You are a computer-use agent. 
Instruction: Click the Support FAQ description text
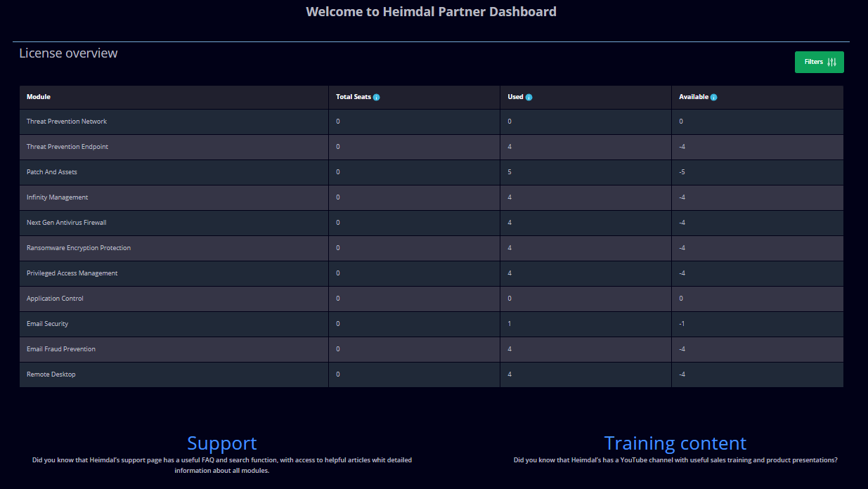[222, 465]
